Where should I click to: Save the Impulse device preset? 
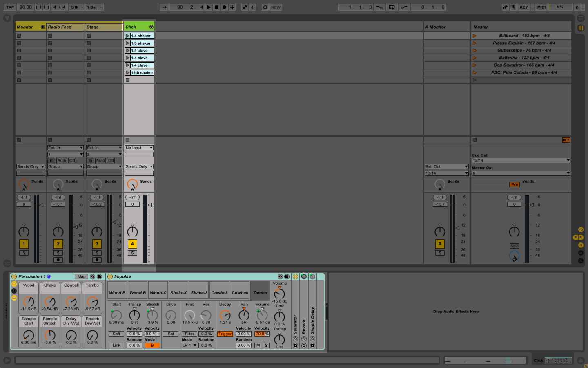(x=287, y=277)
